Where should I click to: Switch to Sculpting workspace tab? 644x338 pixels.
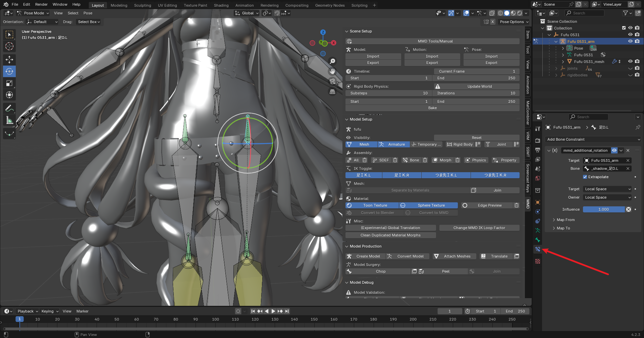(x=143, y=5)
